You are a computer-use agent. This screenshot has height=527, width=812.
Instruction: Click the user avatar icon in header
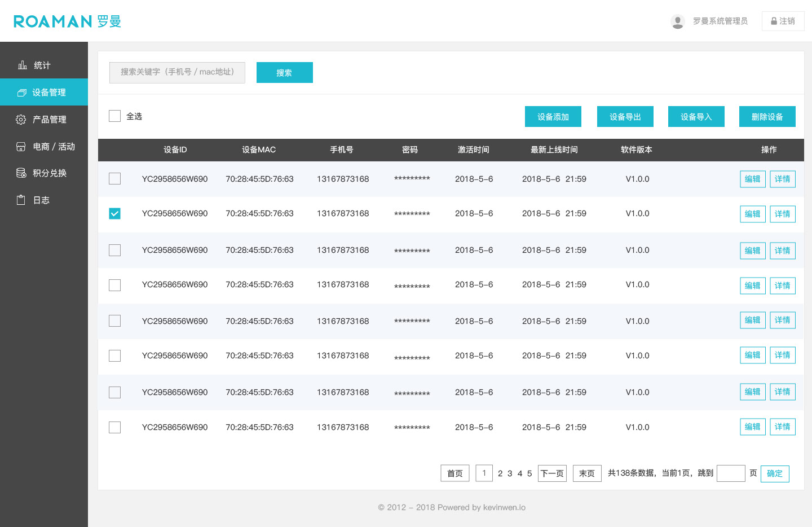pos(678,21)
